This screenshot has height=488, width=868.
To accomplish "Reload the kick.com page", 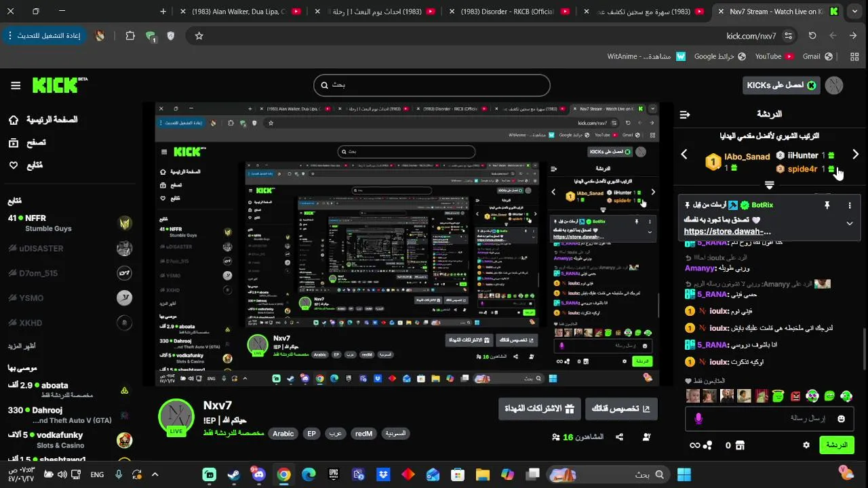I will [x=812, y=36].
